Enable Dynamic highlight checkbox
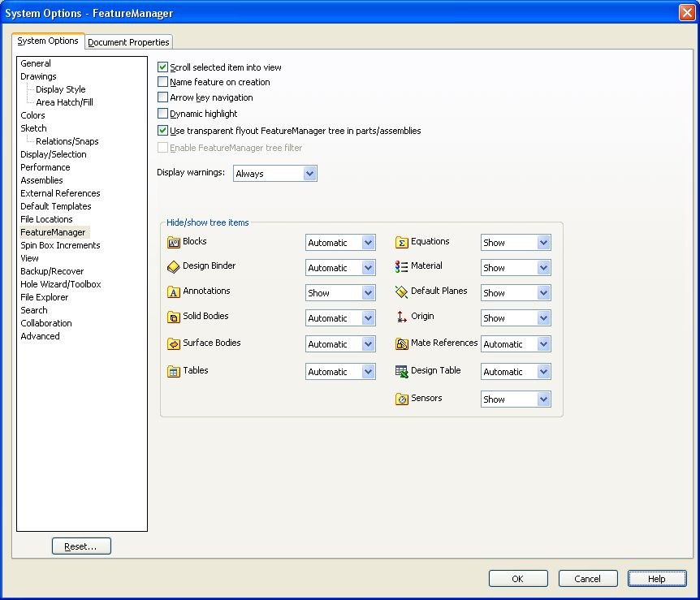 pyautogui.click(x=162, y=114)
